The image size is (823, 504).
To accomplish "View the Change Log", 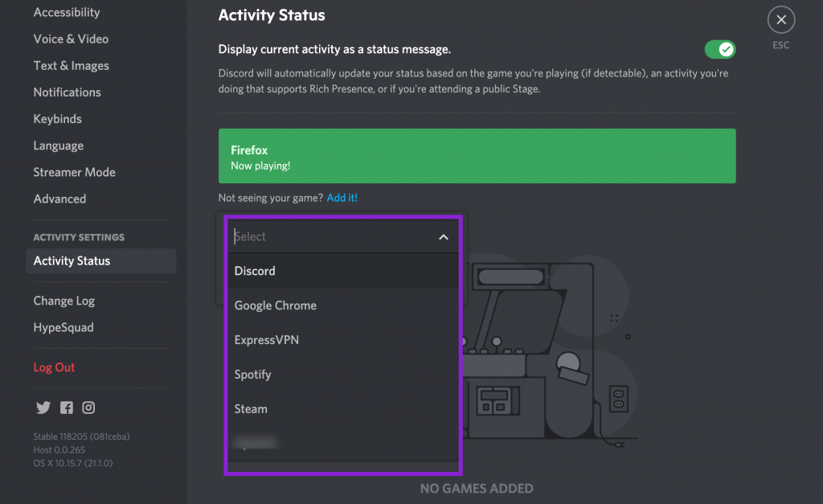I will click(x=64, y=300).
